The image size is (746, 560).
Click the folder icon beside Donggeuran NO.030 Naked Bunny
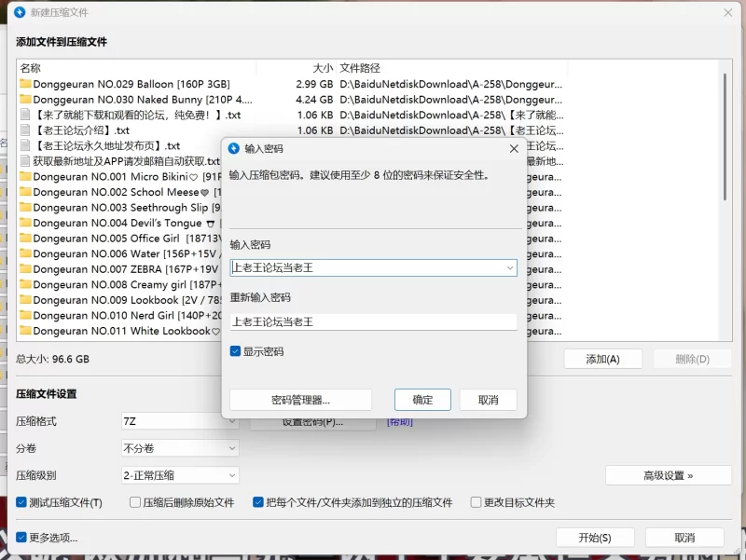tap(25, 100)
